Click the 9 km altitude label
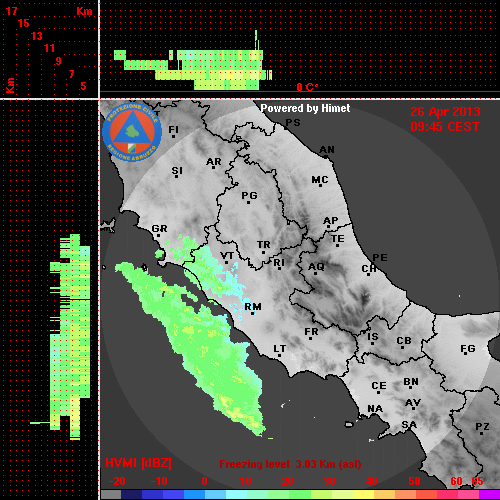500x500 pixels. click(x=59, y=61)
